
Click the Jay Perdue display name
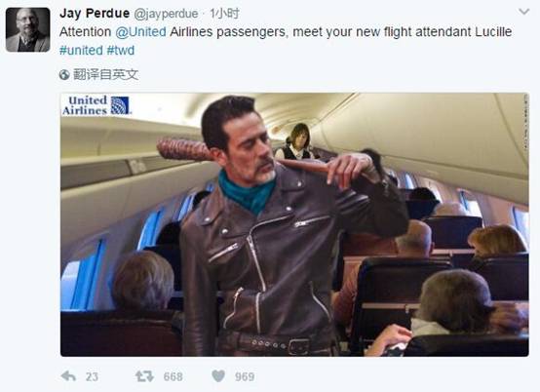(95, 14)
